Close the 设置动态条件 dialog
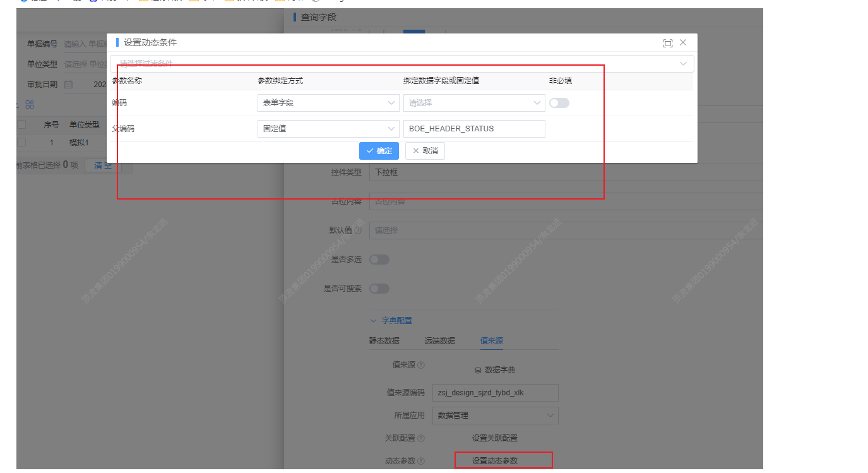The image size is (868, 473). 683,42
